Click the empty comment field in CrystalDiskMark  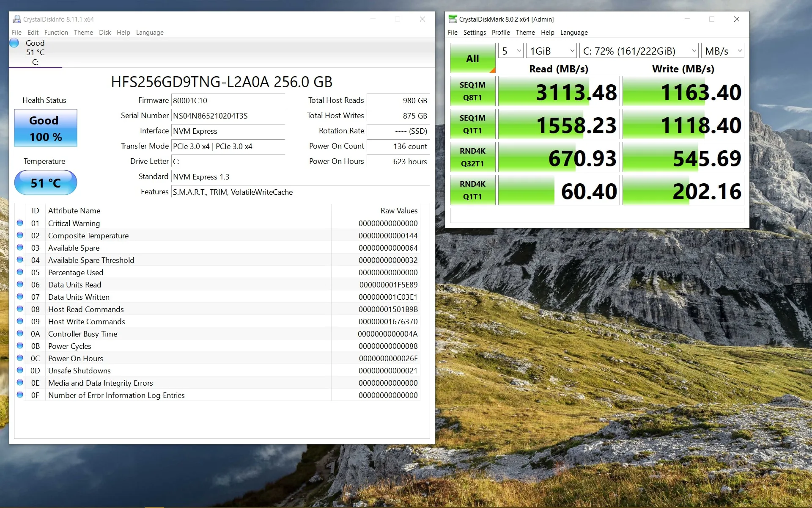coord(597,215)
